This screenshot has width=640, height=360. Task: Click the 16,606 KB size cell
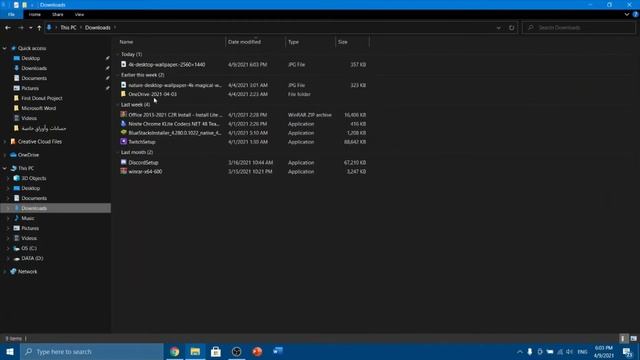coord(355,115)
